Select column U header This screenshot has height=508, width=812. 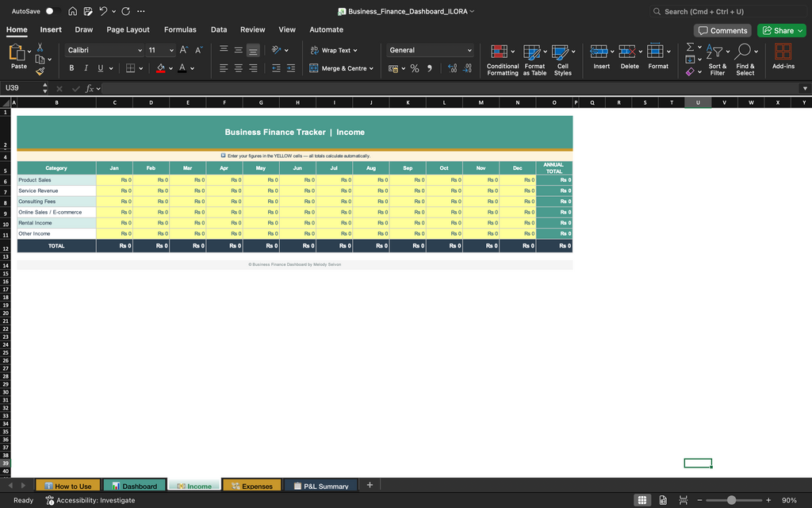[698, 102]
